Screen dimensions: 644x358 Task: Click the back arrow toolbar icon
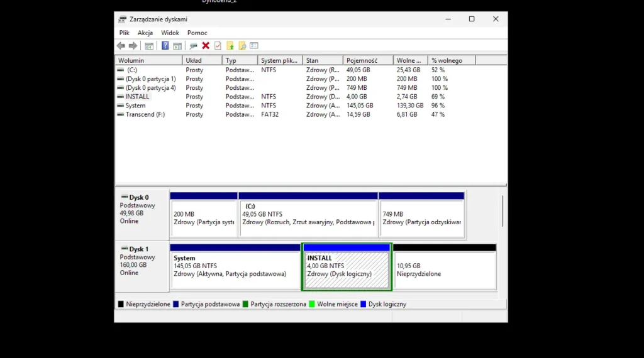[x=121, y=46]
